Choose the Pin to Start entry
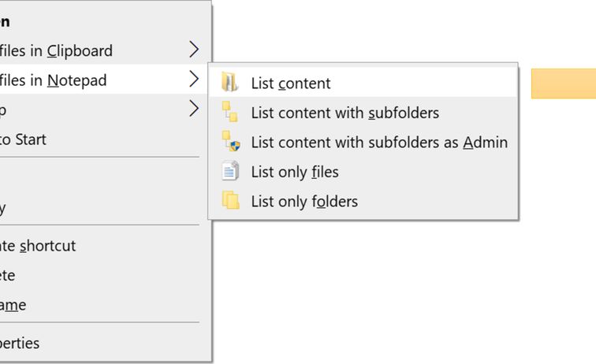596x364 pixels. (23, 139)
